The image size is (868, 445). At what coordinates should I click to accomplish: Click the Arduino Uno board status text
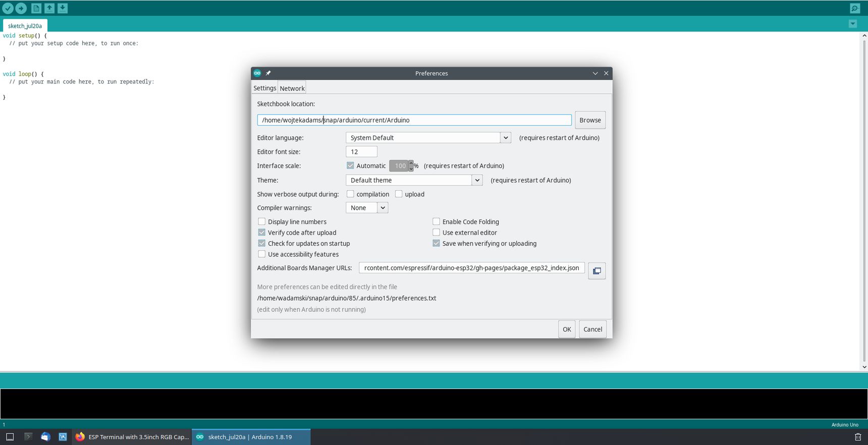click(x=845, y=425)
